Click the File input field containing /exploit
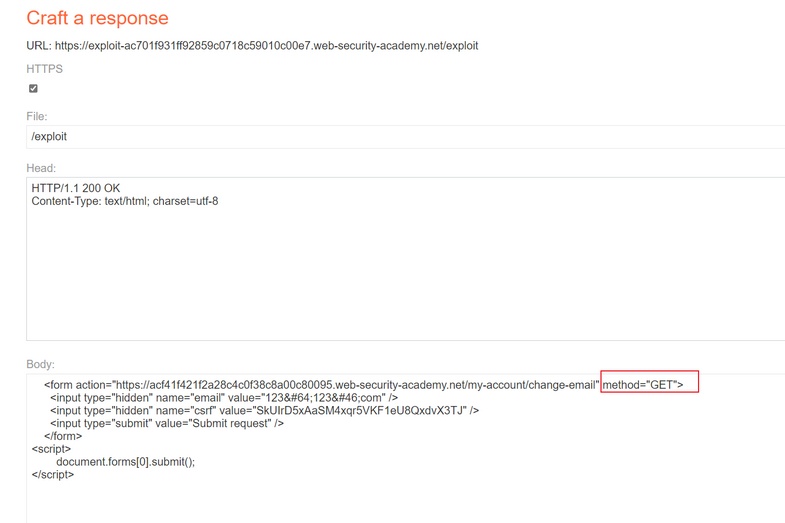Image resolution: width=785 pixels, height=523 pixels. [406, 137]
